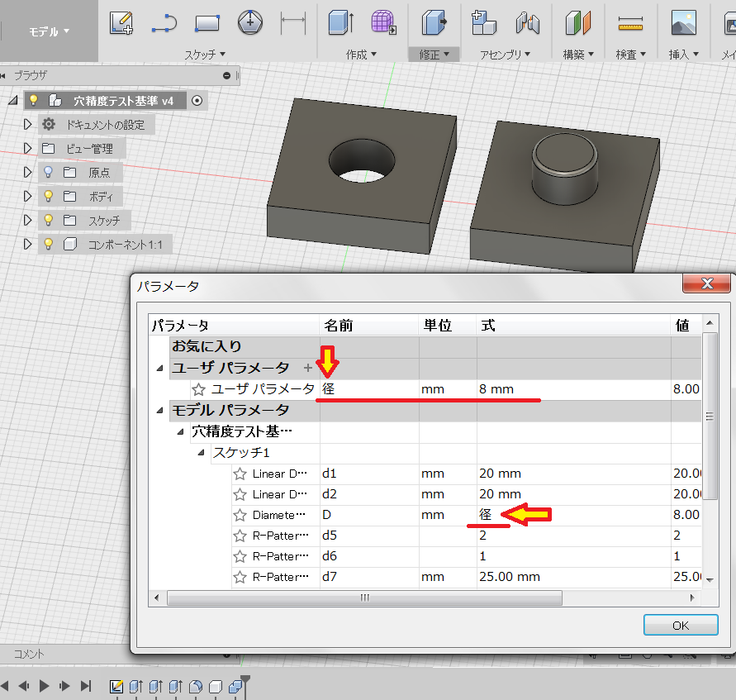Toggle visibility bulb for スケッチ folder
The height and width of the screenshot is (700, 736).
[x=48, y=220]
